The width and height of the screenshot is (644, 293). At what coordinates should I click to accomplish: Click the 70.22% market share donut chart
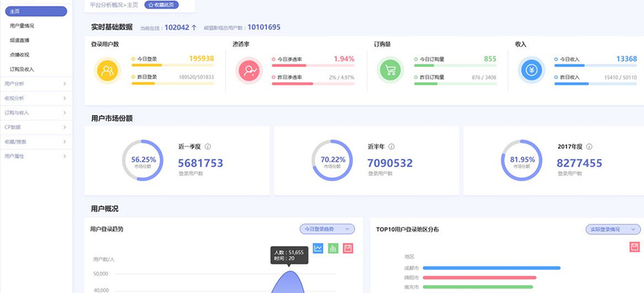[x=332, y=160]
